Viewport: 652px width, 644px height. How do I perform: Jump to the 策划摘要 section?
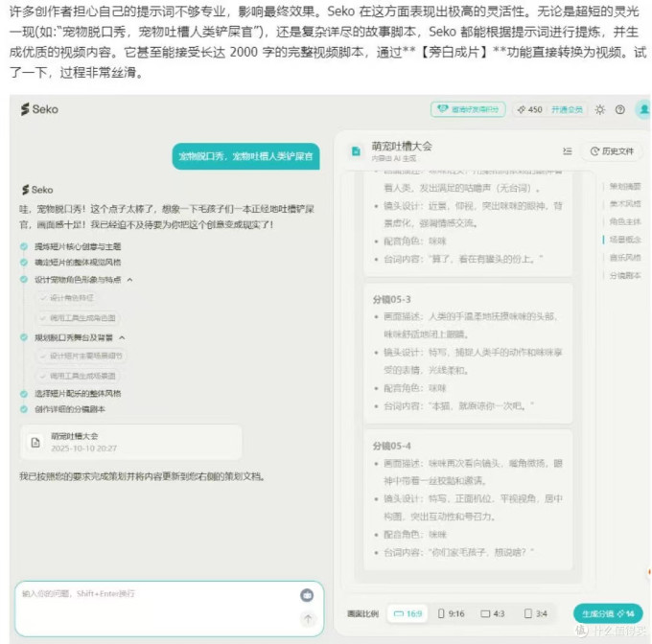pos(624,186)
